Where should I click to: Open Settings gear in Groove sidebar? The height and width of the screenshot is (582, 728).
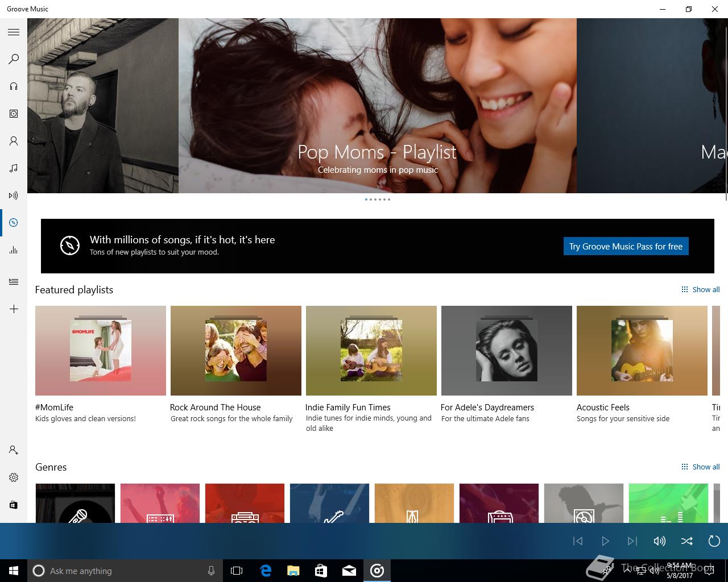click(x=14, y=477)
